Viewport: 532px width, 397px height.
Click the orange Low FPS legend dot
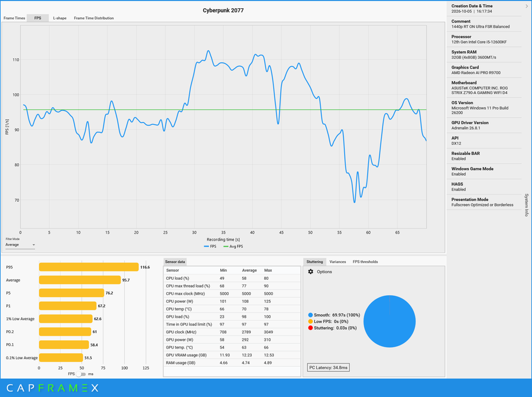(x=310, y=321)
